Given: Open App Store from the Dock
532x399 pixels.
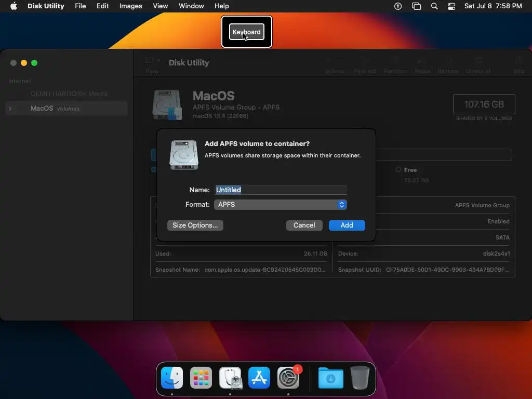Looking at the screenshot, I should pos(259,378).
